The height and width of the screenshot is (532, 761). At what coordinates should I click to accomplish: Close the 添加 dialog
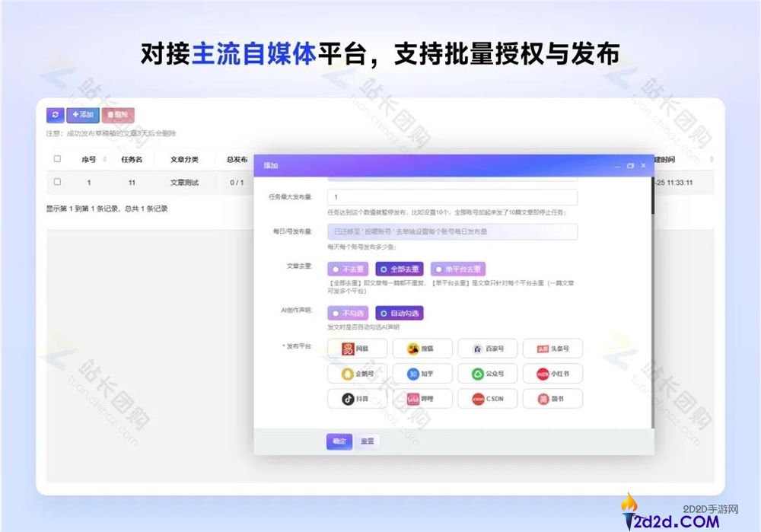pos(644,166)
